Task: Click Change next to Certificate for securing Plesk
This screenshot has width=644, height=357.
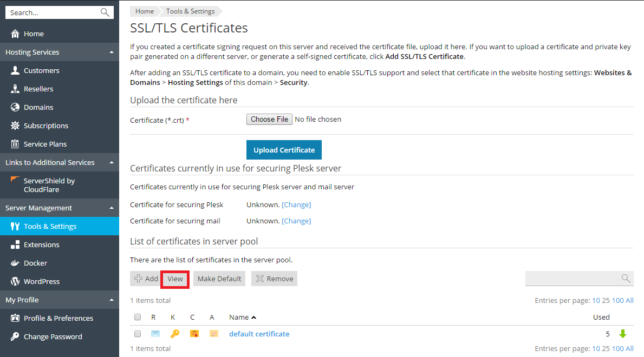Action: pos(296,204)
